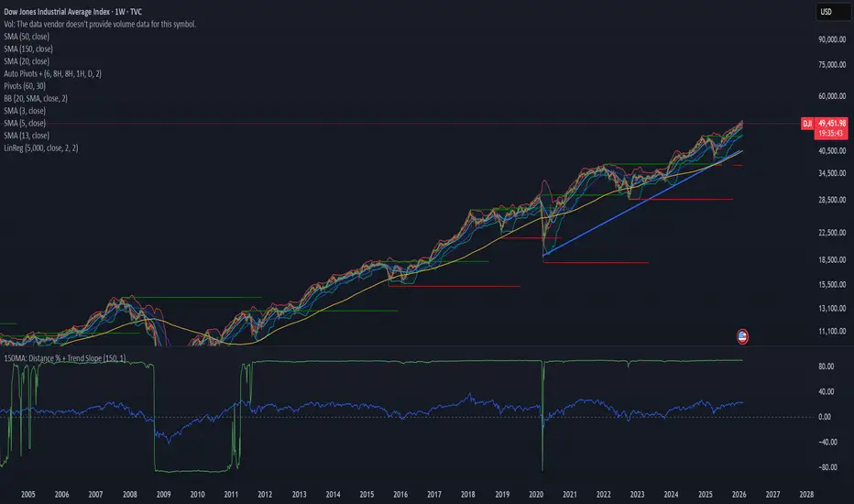The height and width of the screenshot is (504, 854).
Task: Click the 2025 label on the time axis
Action: 706,495
